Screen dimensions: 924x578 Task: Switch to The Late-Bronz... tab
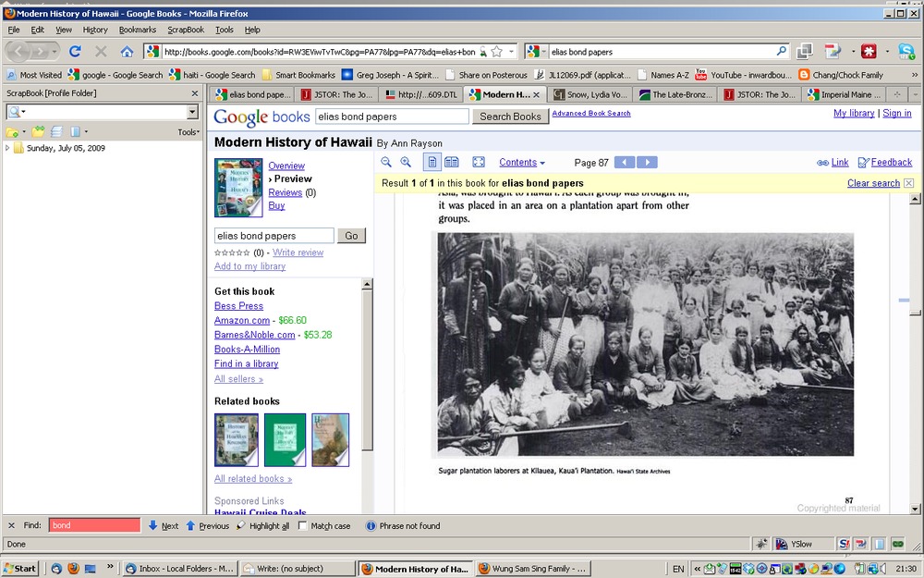(675, 94)
